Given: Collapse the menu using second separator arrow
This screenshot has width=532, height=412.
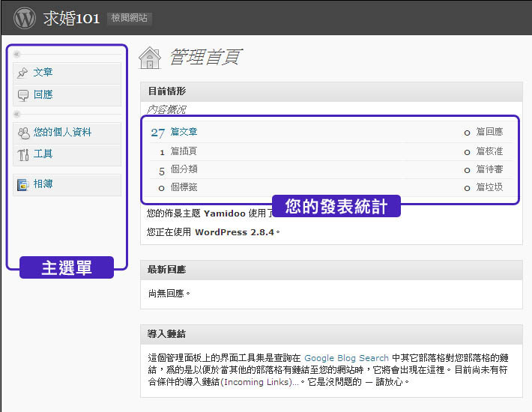Looking at the screenshot, I should 17,114.
